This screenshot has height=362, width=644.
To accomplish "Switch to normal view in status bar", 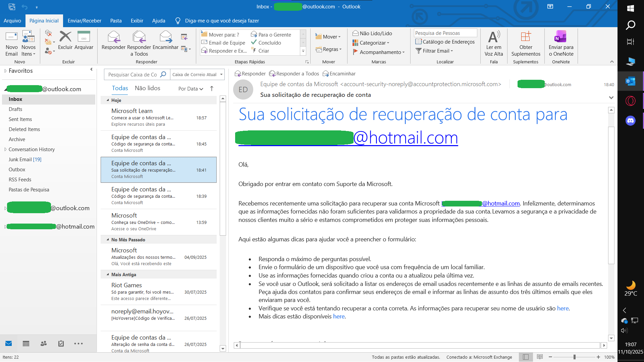I will pos(526,357).
